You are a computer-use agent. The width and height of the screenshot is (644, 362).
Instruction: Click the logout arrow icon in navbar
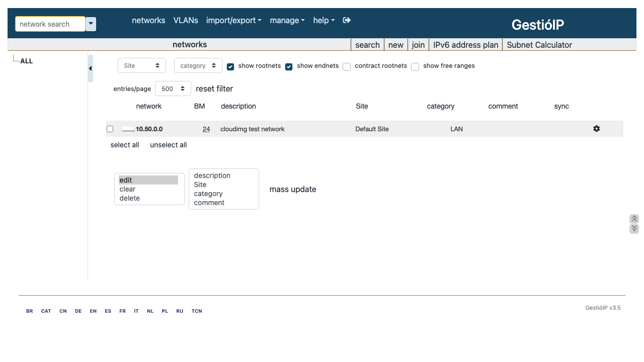347,20
